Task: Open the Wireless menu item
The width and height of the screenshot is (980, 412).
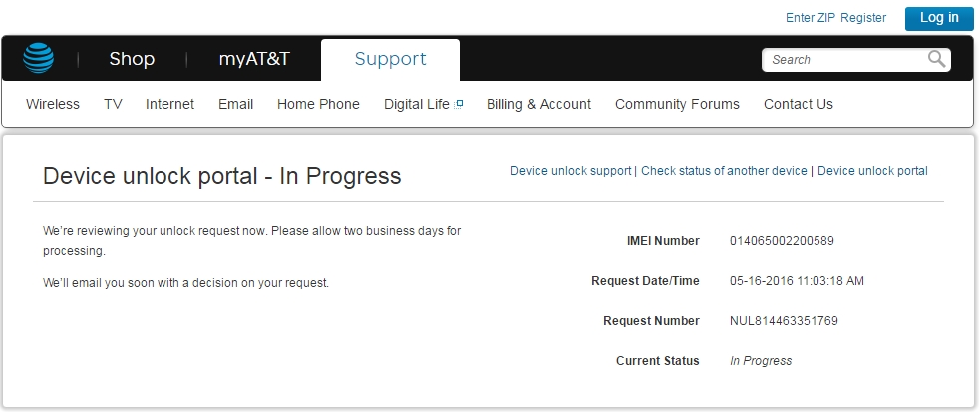Action: coord(53,104)
